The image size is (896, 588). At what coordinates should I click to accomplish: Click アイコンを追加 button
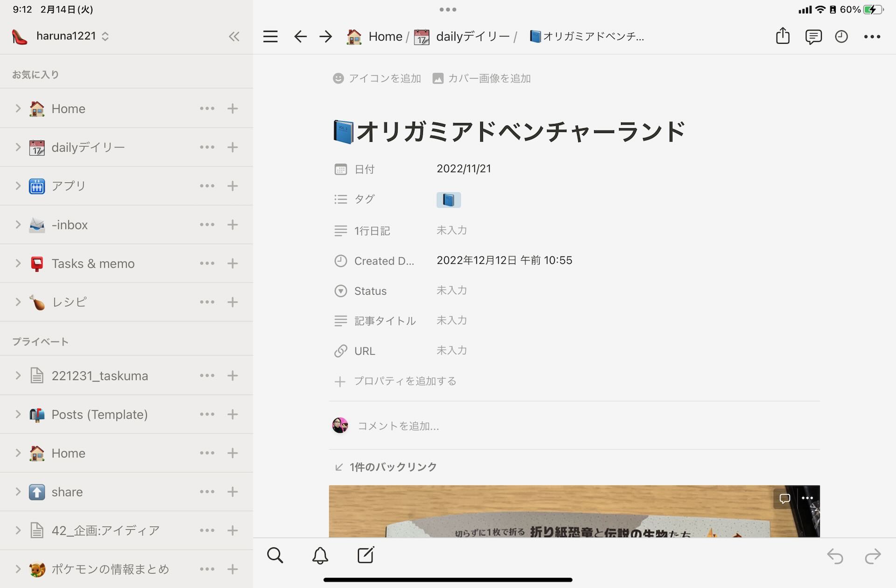[377, 78]
